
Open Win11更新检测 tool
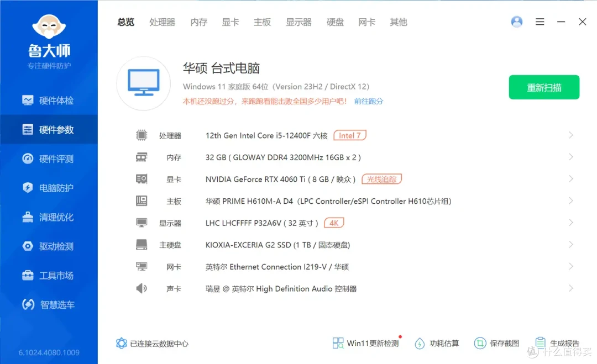tap(366, 343)
